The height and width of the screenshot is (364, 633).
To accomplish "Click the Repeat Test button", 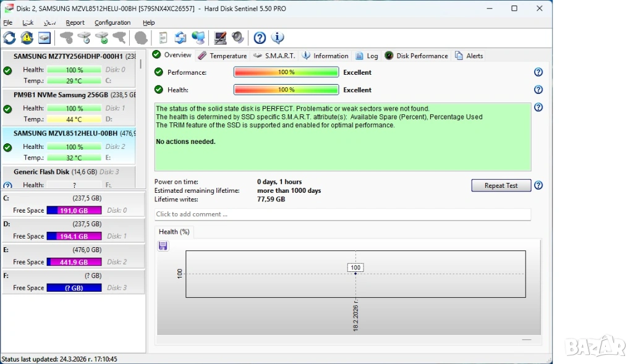I will point(501,185).
